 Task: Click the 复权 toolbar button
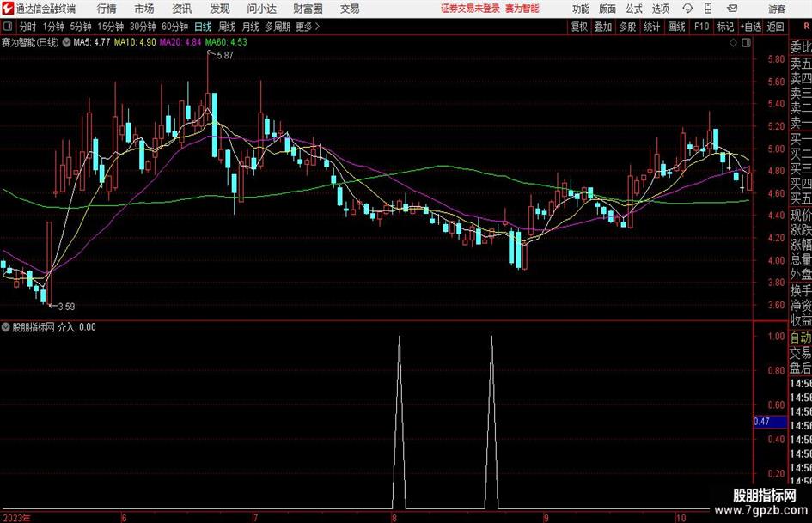coord(579,27)
